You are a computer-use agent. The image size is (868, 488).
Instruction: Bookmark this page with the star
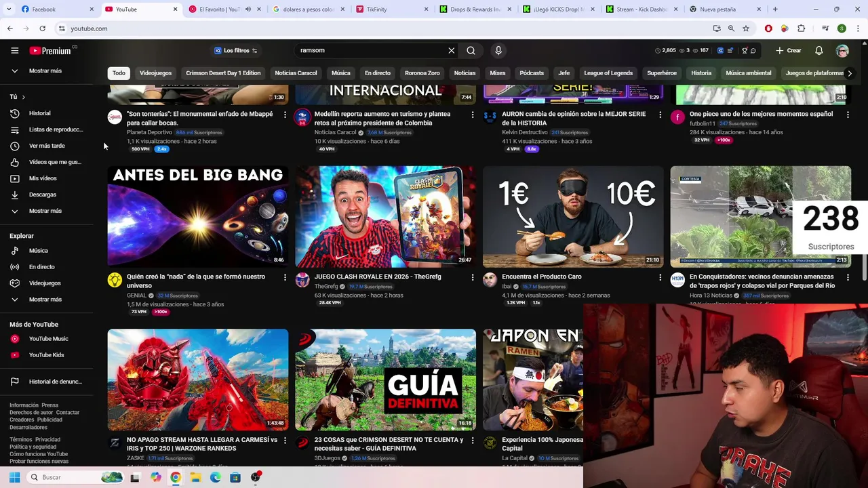pyautogui.click(x=746, y=28)
